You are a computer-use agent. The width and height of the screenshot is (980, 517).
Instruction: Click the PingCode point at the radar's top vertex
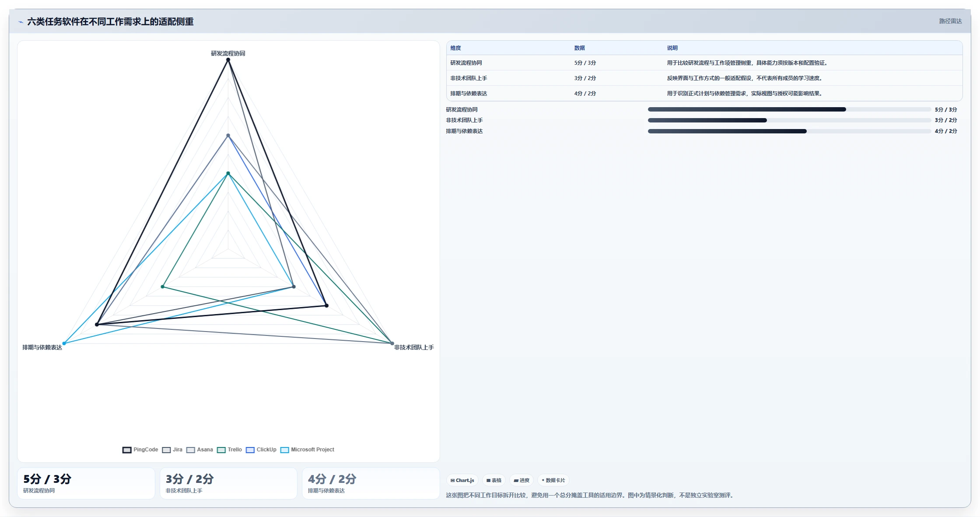pyautogui.click(x=228, y=60)
